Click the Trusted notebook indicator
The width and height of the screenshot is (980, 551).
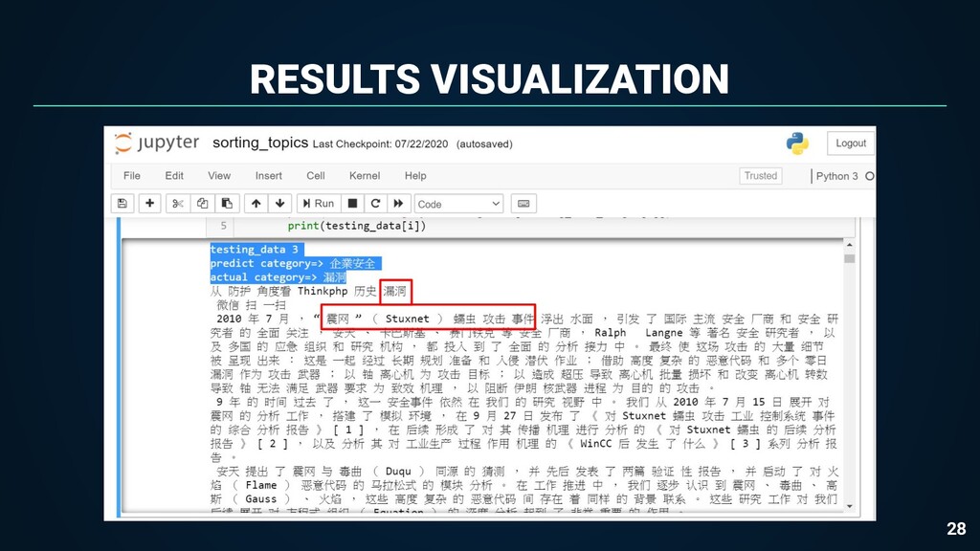point(761,176)
